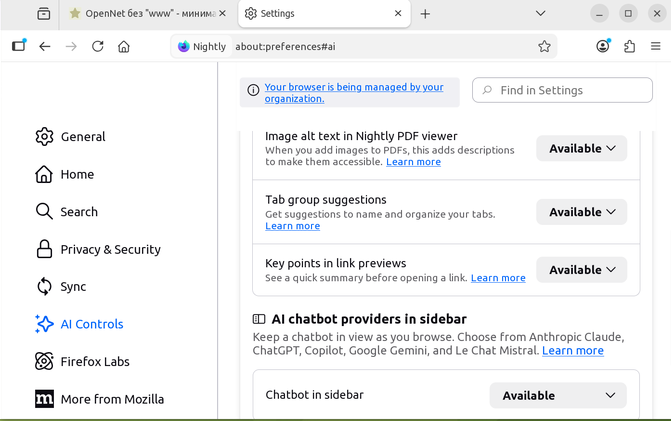Open the list all tabs chevron
This screenshot has height=421, width=671.
pos(540,14)
